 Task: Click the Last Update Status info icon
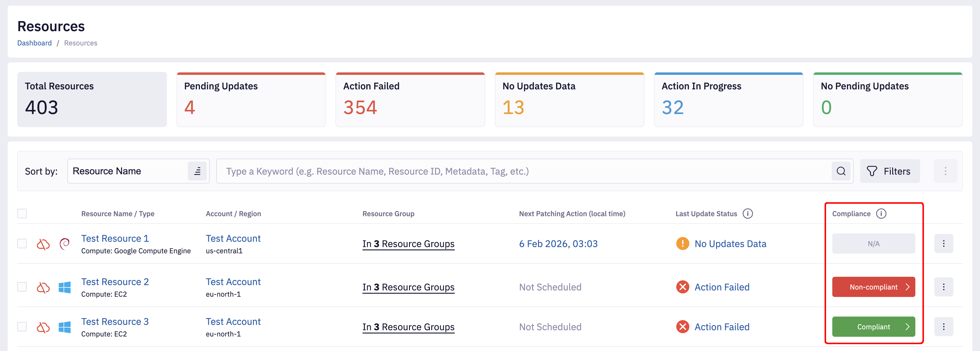747,214
